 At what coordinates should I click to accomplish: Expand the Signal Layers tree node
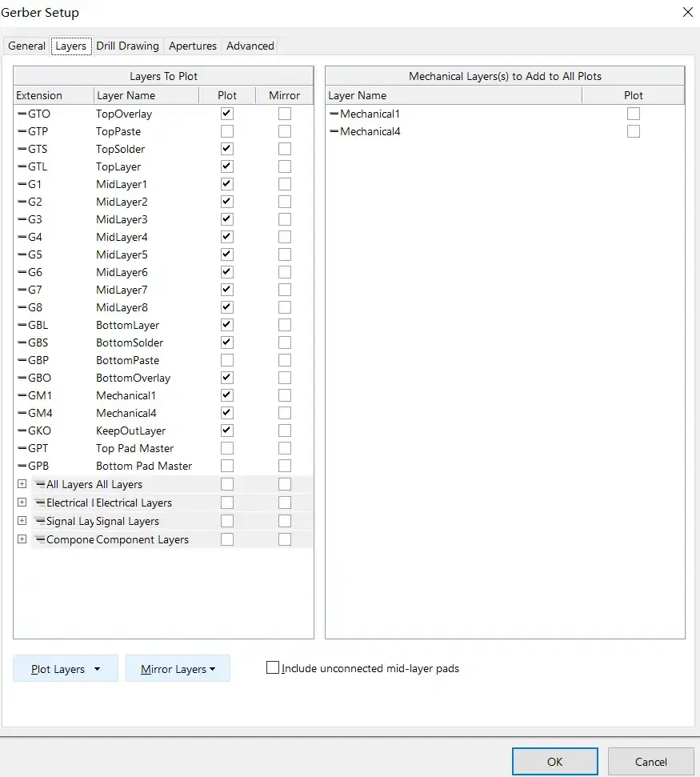click(22, 521)
